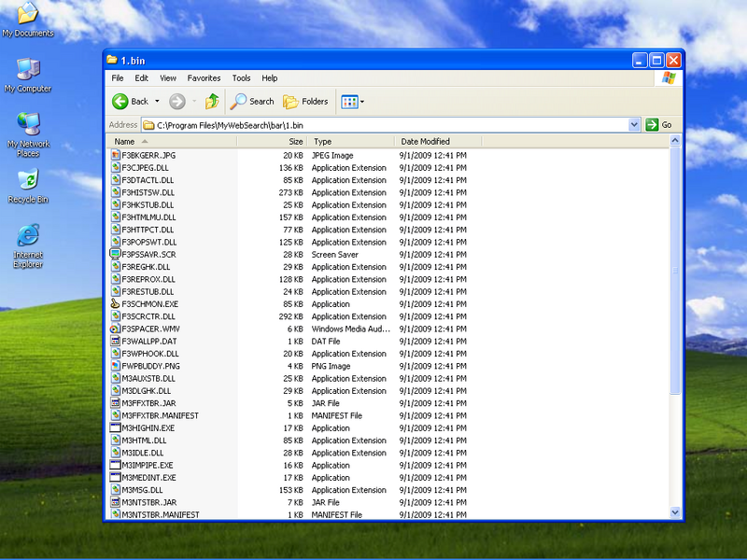Viewport: 747px width, 560px height.
Task: Open the Views dropdown arrow
Action: click(x=362, y=102)
